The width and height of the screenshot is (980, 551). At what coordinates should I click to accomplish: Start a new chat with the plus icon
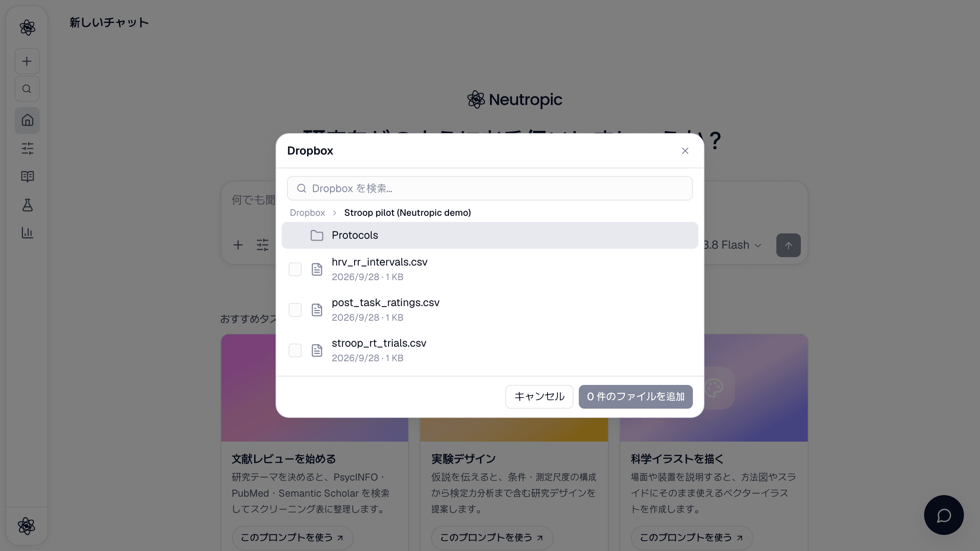(x=27, y=61)
